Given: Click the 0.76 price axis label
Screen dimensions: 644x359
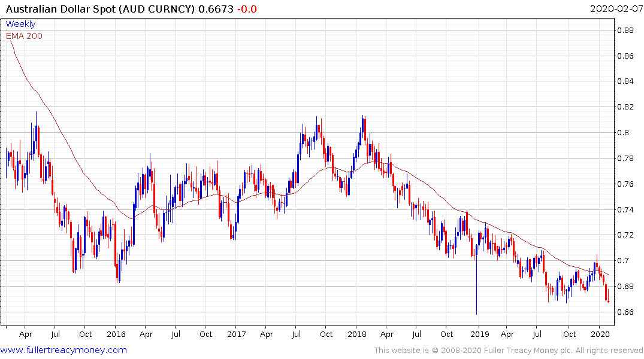Looking at the screenshot, I should pyautogui.click(x=625, y=184).
